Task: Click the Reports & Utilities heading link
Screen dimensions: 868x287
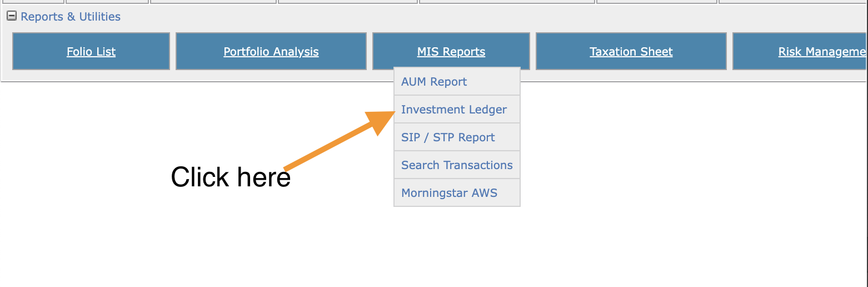Action: pos(71,17)
